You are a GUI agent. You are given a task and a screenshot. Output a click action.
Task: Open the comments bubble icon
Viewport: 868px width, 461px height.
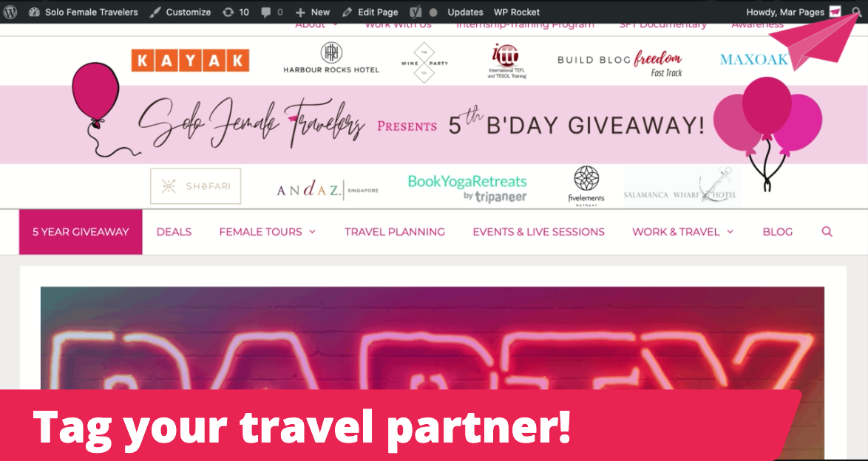click(x=272, y=12)
